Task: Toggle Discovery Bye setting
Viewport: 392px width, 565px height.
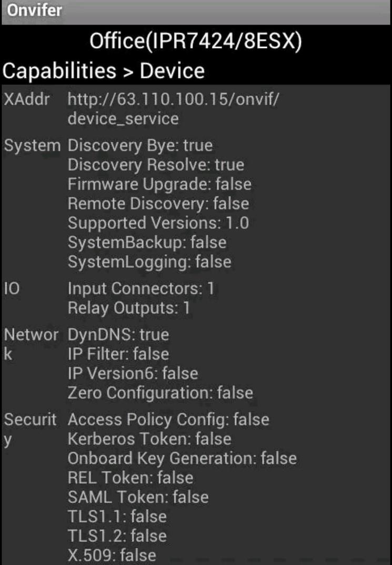Action: tap(139, 145)
